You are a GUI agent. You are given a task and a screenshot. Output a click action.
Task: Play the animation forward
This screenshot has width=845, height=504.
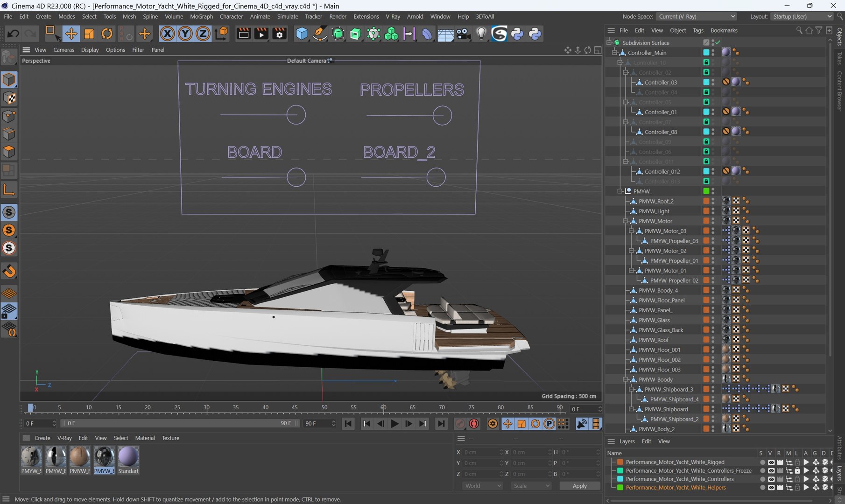pos(394,424)
